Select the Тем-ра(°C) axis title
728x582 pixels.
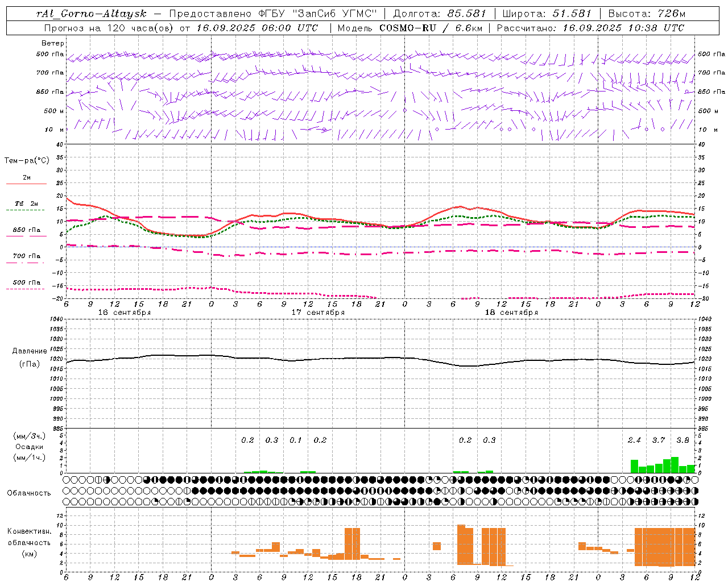click(27, 161)
